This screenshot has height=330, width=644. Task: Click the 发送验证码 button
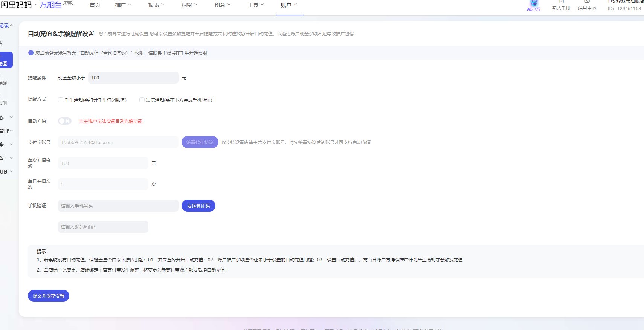198,206
